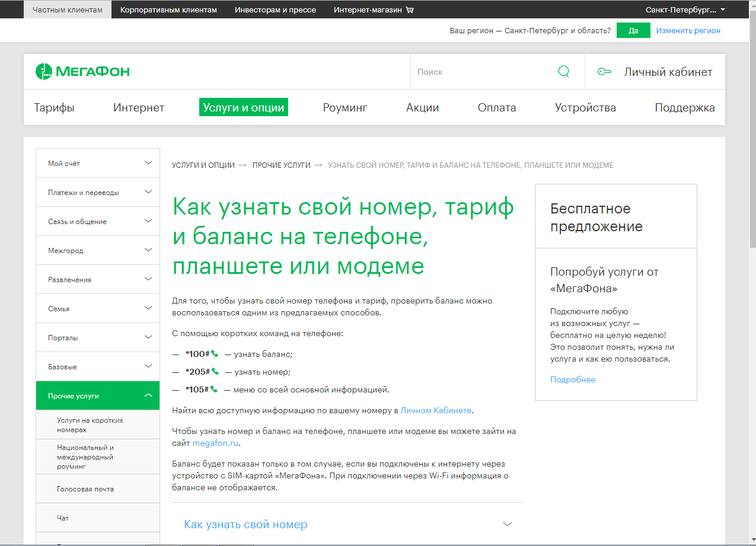Follow the megafon.ru link
Image resolution: width=756 pixels, height=546 pixels.
(x=216, y=443)
